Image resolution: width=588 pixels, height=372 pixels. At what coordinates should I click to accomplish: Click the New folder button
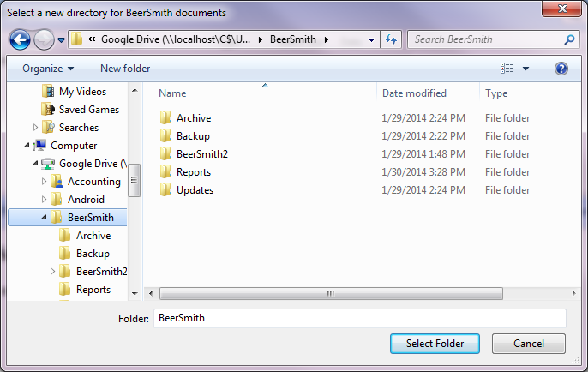(x=125, y=69)
